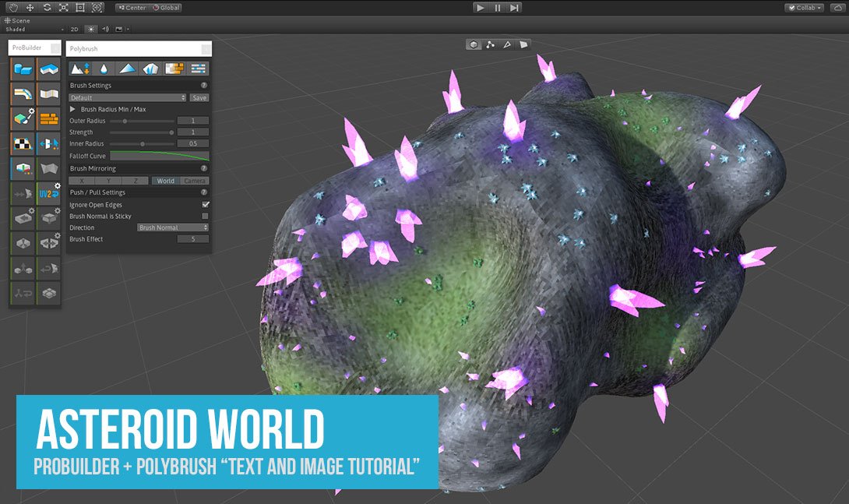Open the ProBuilder panel options button
This screenshot has height=504, width=849.
click(55, 48)
